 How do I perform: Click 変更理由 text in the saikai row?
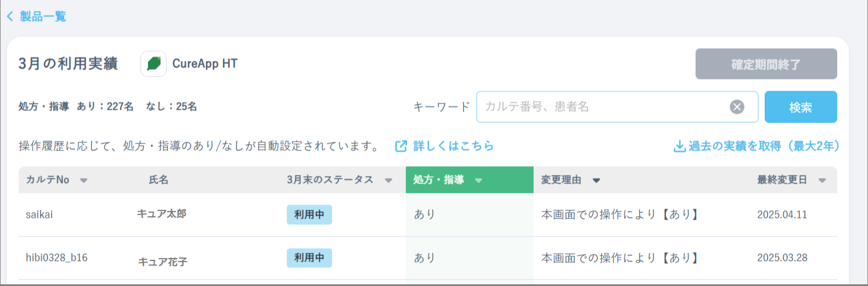tap(619, 214)
